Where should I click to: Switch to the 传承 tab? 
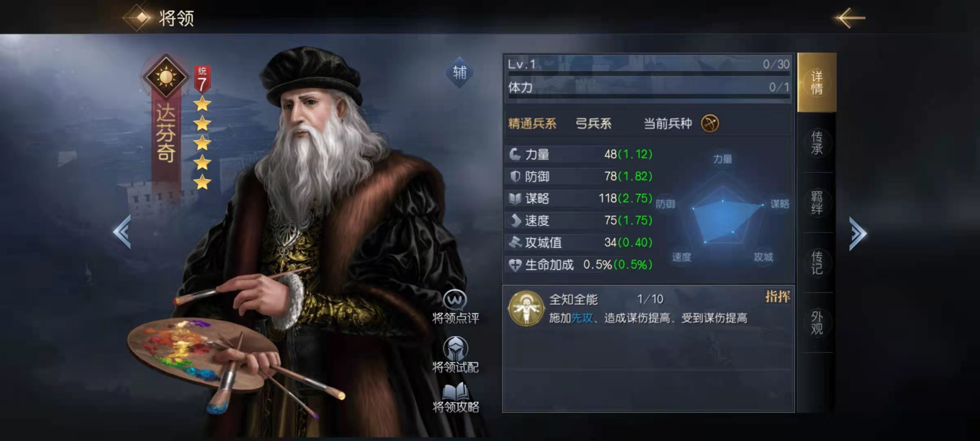[x=817, y=143]
